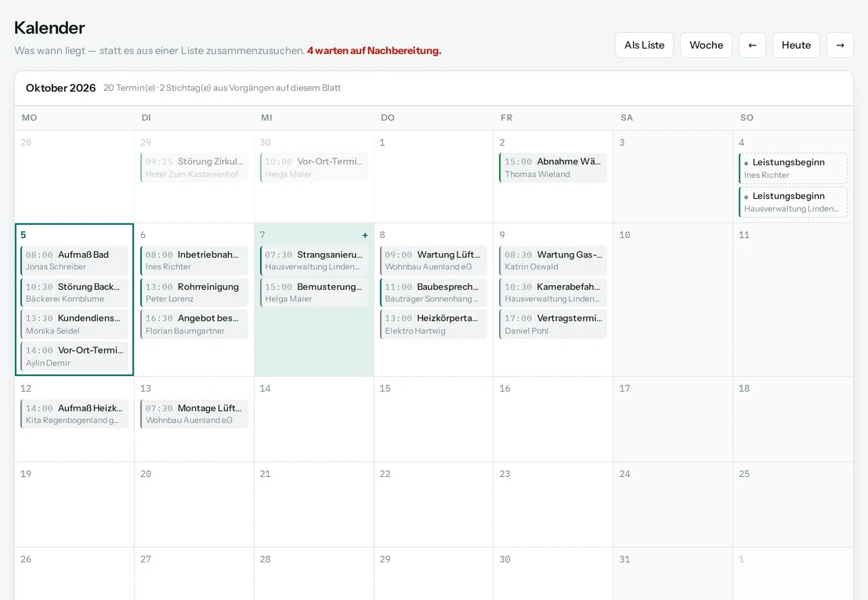Open 10:30 Störung at Bäckerei Kornblume
Viewport: 868px width, 600px height.
pos(74,292)
